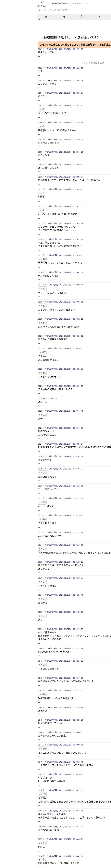Go back using the top-left arrow
The height and width of the screenshot is (868, 111).
[x=42, y=2]
